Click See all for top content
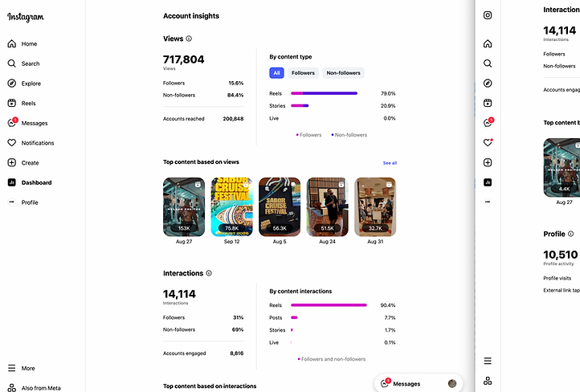The width and height of the screenshot is (580, 392). click(390, 163)
